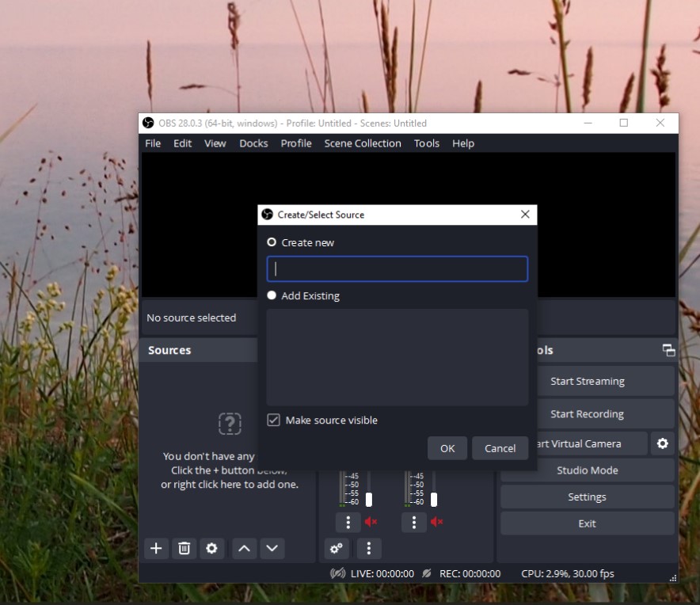Click the Remove Source trash icon
Screen dimensions: 700x605
click(184, 548)
